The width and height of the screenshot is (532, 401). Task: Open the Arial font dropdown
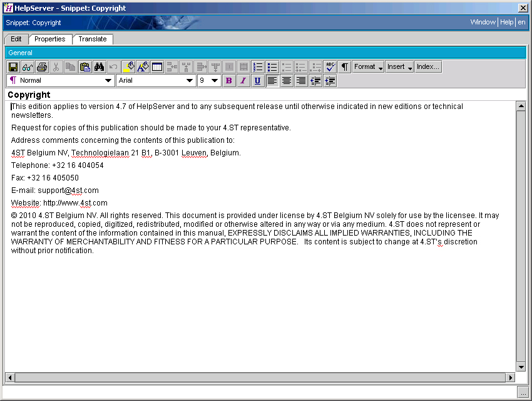[x=156, y=81]
